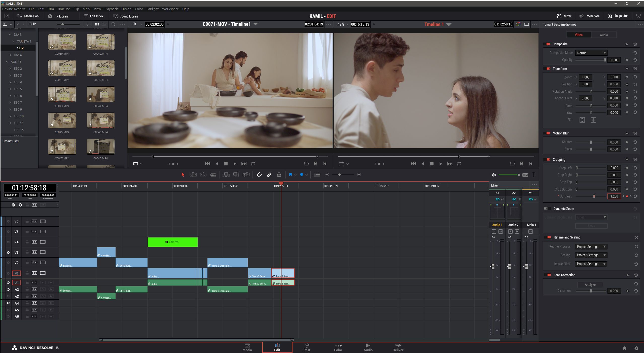Screen dimensions: 644x353
Task: Activate the Trim Edit Mode tool
Action: point(193,174)
